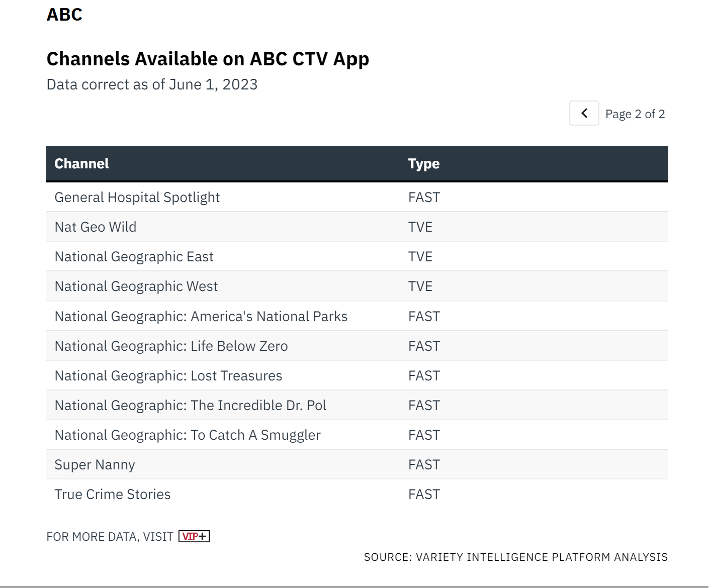
Task: Click FAST type for Super Nanny
Action: click(x=424, y=464)
